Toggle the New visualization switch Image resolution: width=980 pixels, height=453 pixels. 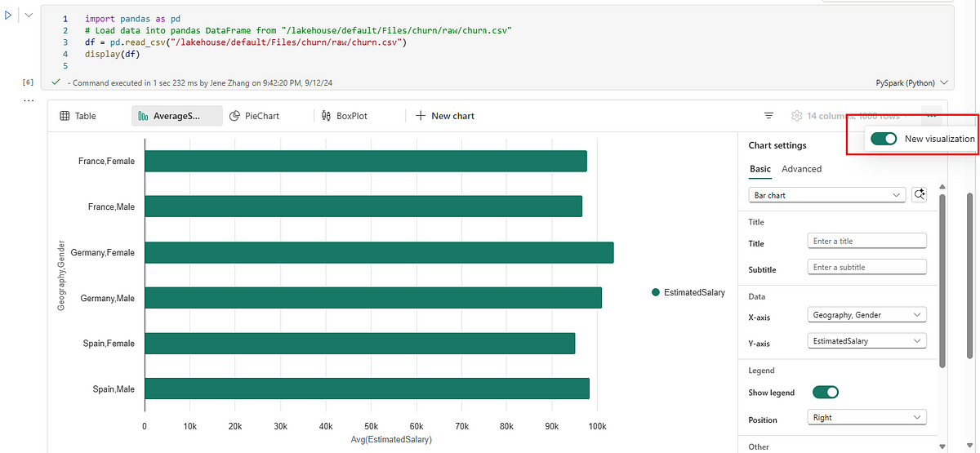884,139
